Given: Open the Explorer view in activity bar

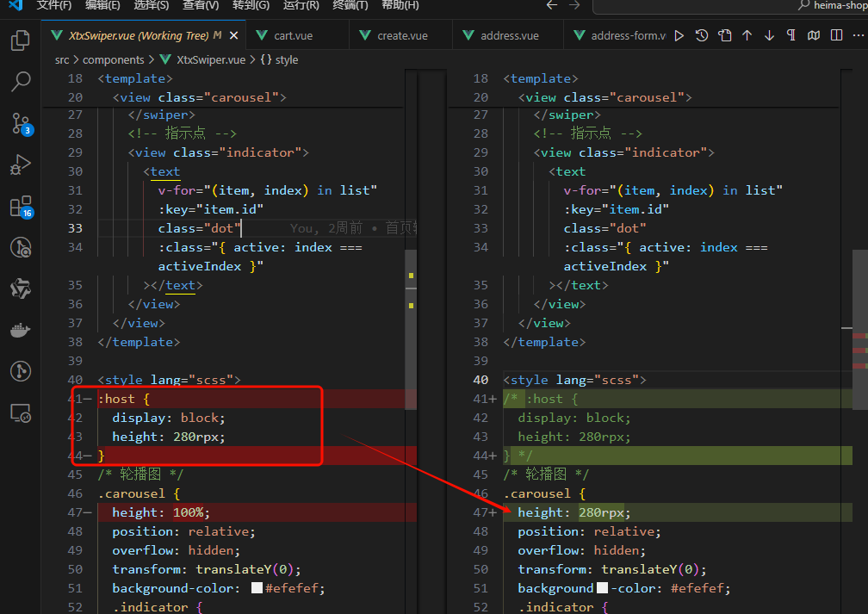Looking at the screenshot, I should pyautogui.click(x=21, y=41).
